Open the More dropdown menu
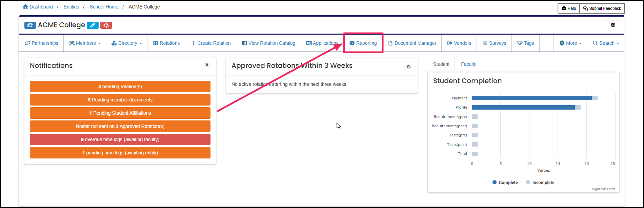Image resolution: width=644 pixels, height=208 pixels. click(570, 43)
